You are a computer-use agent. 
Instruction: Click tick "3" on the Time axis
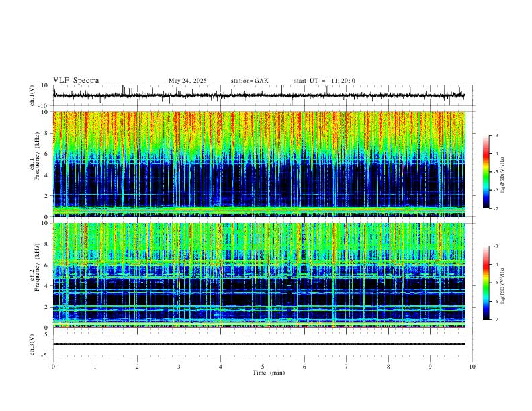click(179, 367)
